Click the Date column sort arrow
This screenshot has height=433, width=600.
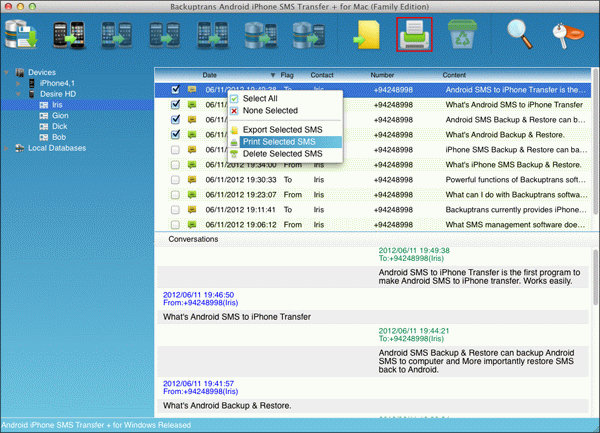pyautogui.click(x=273, y=75)
